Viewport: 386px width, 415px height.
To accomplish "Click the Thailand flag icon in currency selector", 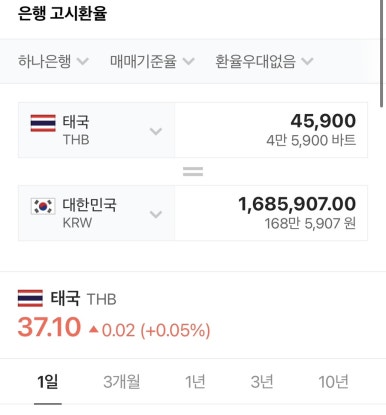I will point(43,123).
